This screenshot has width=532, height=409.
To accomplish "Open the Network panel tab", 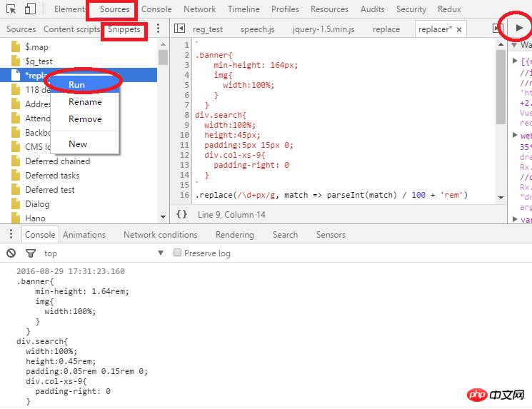I will (x=199, y=9).
